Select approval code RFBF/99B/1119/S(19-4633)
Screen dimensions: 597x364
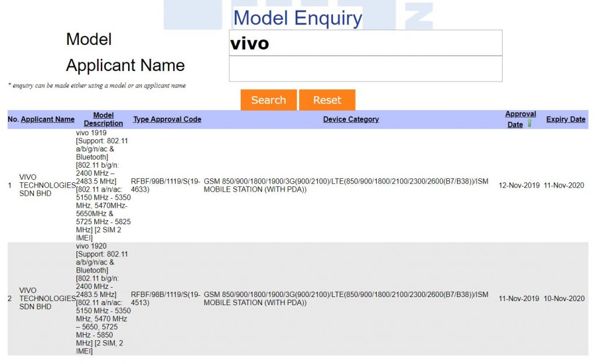[x=165, y=185]
